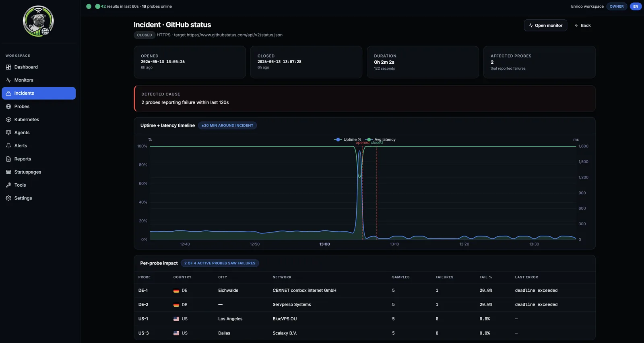Click Servperso Systems network cell
644x343 pixels.
tap(292, 305)
